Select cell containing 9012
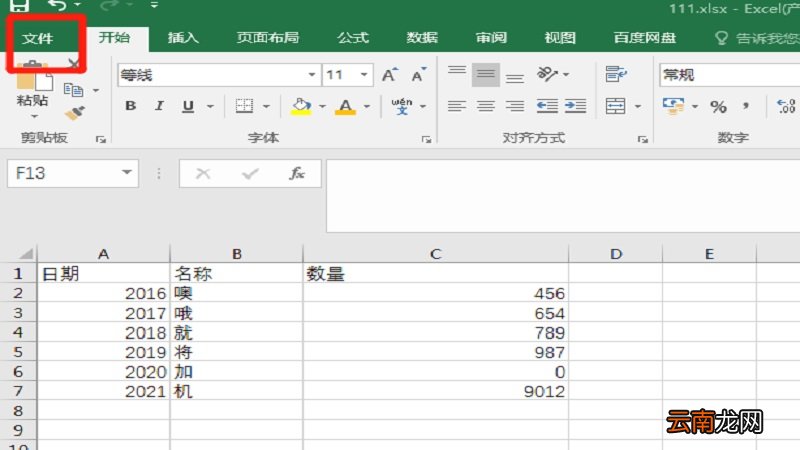Screen dimensions: 800x450 click(435, 391)
